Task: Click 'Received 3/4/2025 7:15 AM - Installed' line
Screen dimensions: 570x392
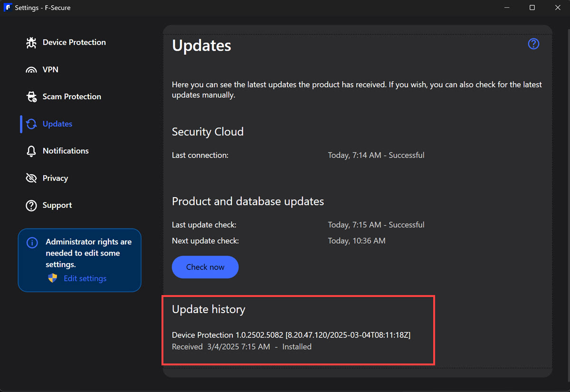Action: (242, 347)
